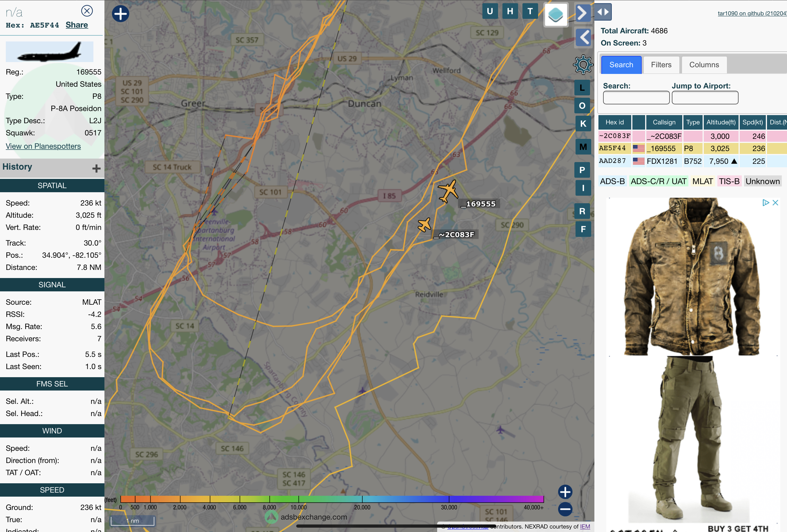Image resolution: width=787 pixels, height=532 pixels.
Task: Click the blue plus button at map top-left
Action: (121, 14)
